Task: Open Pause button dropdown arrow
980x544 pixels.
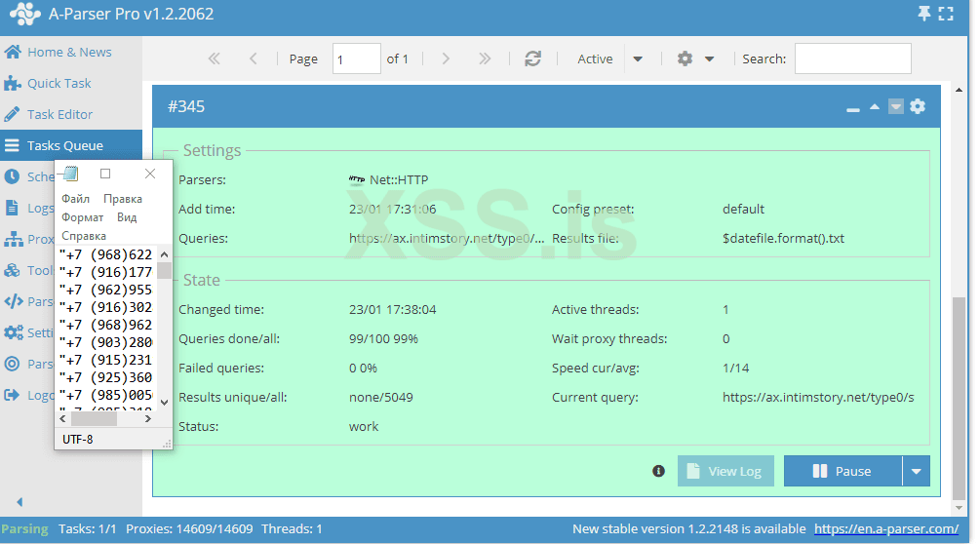Action: coord(917,471)
